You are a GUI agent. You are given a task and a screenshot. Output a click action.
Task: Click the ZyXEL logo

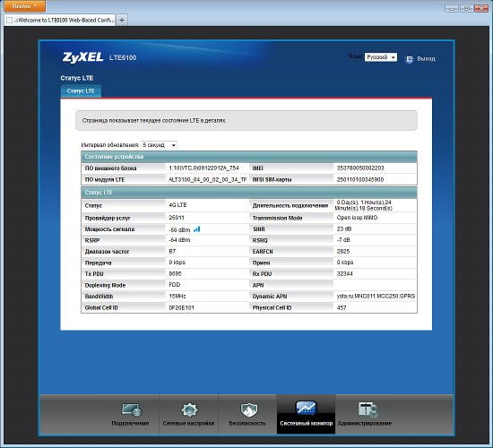coord(82,57)
